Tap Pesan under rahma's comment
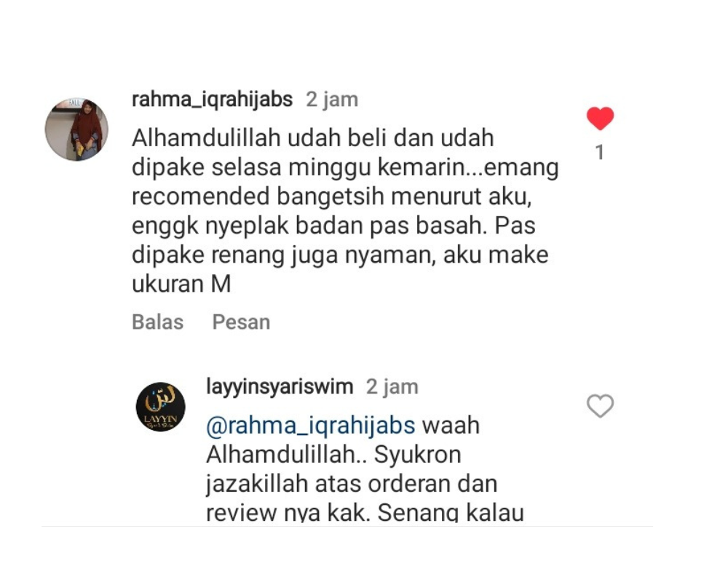The height and width of the screenshot is (582, 728). click(x=241, y=322)
